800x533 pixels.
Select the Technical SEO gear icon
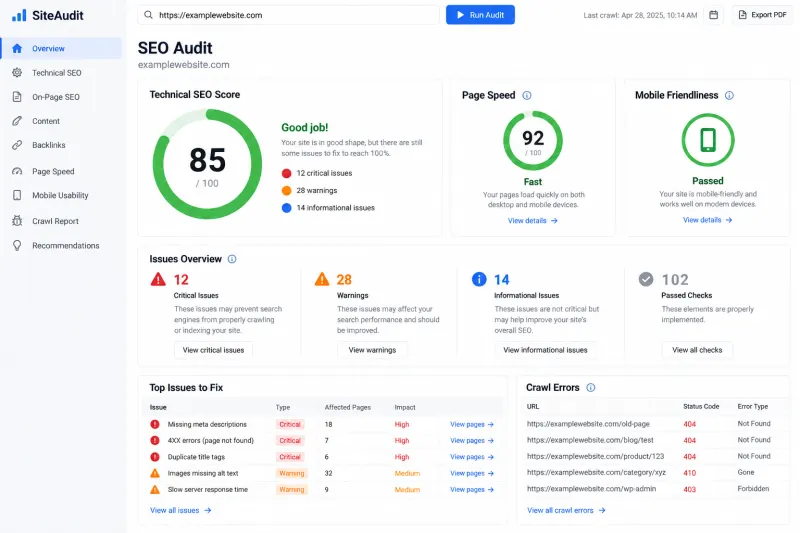17,72
